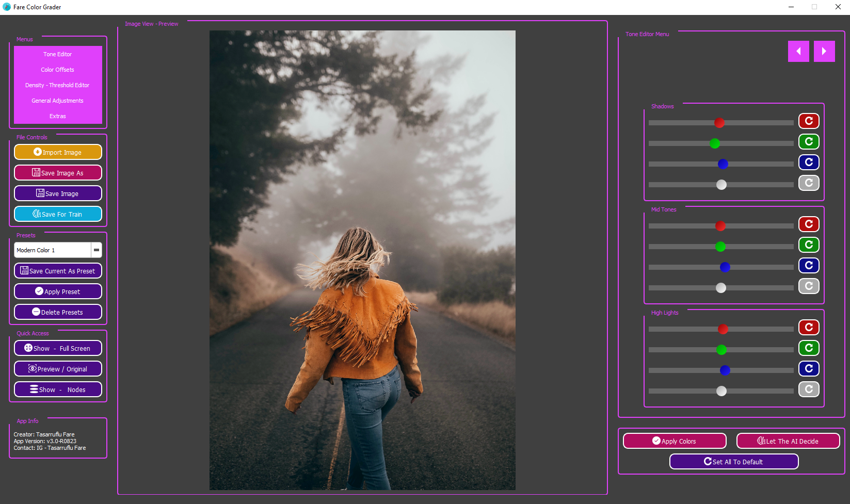Click the Save For Train button icon
The image size is (850, 504).
(x=37, y=214)
